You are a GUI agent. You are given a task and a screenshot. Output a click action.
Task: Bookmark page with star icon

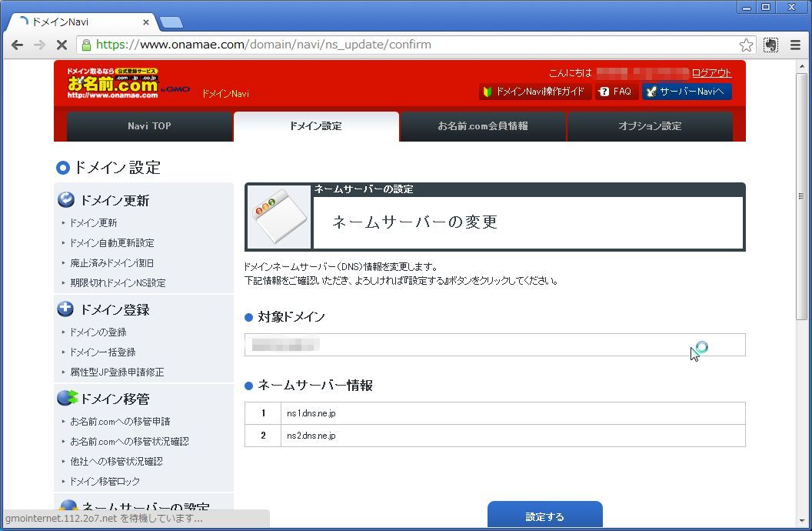click(x=746, y=45)
